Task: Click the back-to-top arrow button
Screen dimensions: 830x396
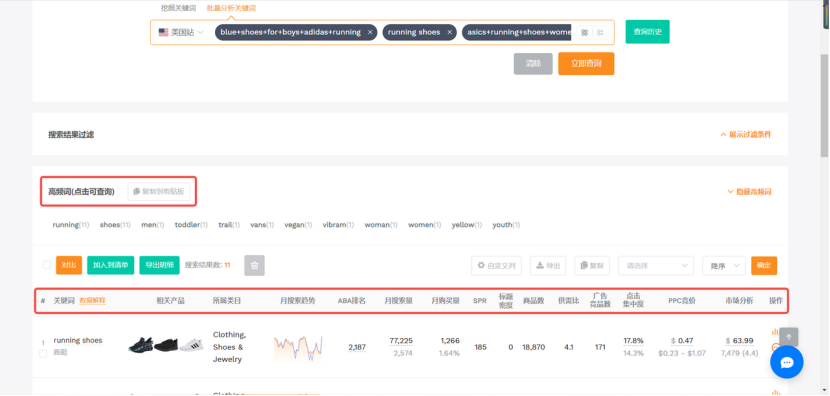Action: (x=789, y=337)
